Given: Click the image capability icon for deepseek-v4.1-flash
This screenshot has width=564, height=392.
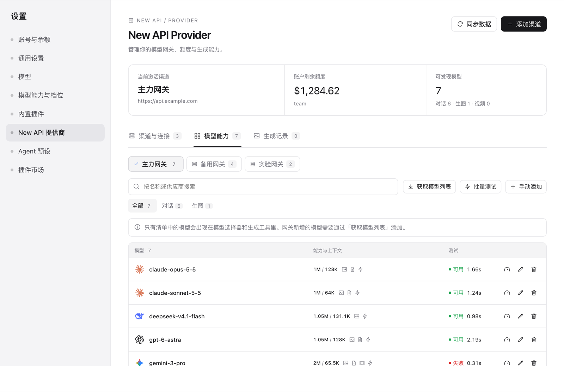Looking at the screenshot, I should tap(357, 316).
